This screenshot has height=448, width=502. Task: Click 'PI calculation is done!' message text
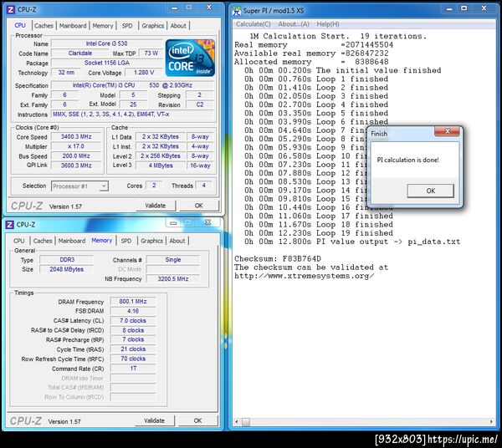[x=407, y=160]
